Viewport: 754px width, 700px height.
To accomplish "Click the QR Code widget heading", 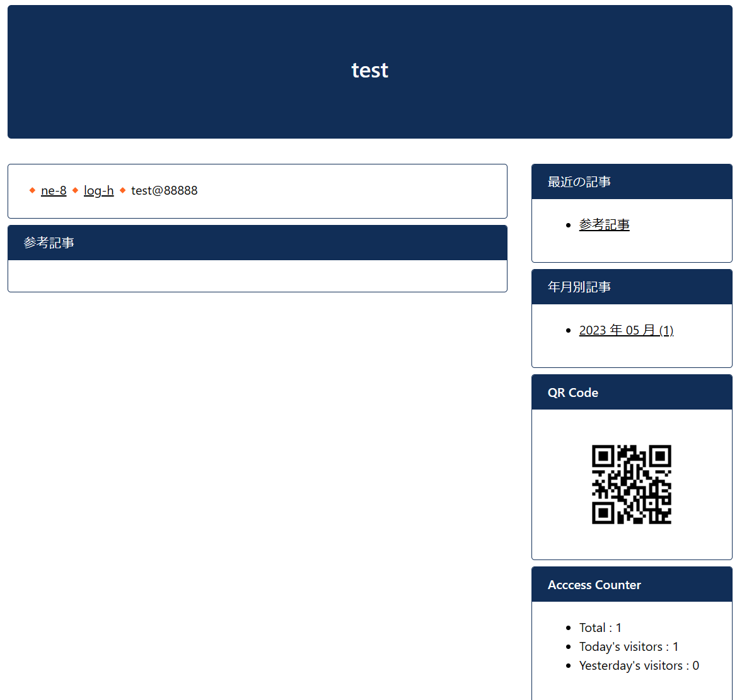I will (572, 393).
